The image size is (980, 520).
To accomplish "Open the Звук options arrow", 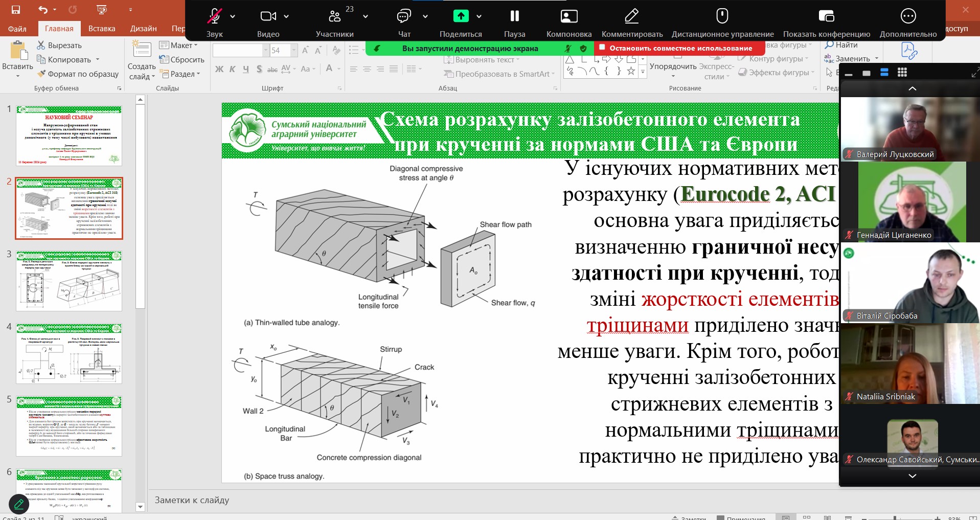I will (x=233, y=17).
